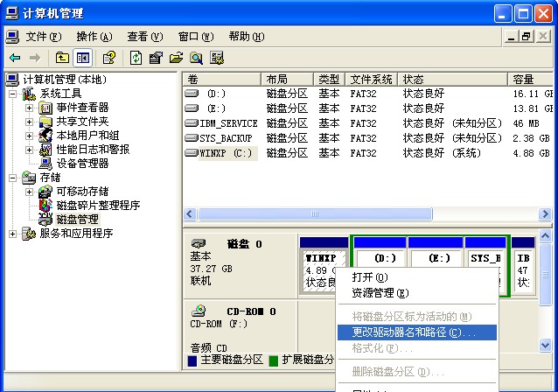The height and width of the screenshot is (392, 558).
Task: Click the Forward arrow toolbar icon
Action: pos(35,58)
